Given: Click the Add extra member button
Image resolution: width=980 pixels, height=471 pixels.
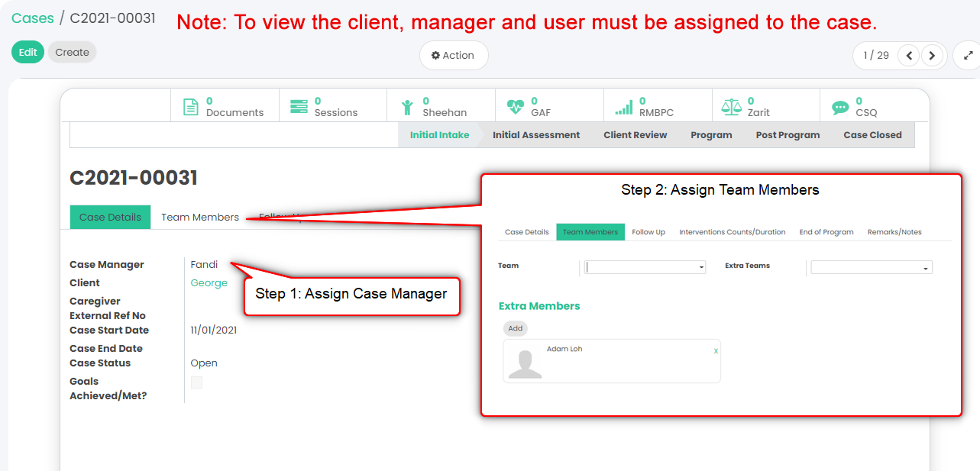Looking at the screenshot, I should click(516, 328).
